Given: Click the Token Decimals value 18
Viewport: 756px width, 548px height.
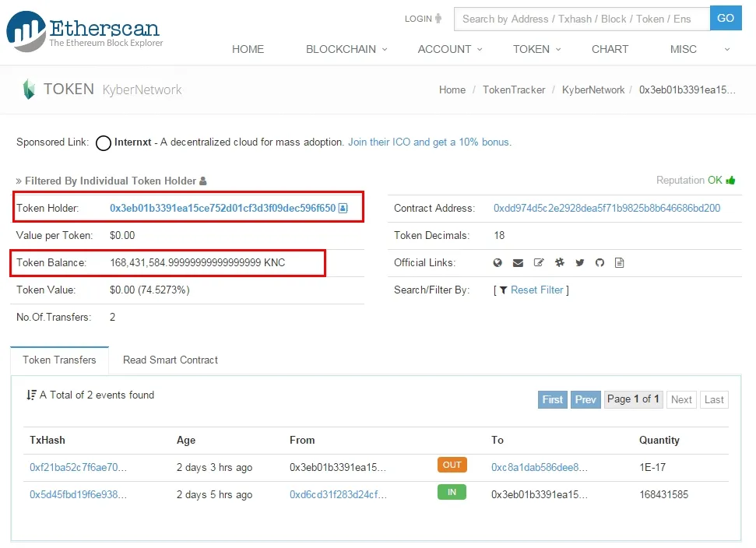Looking at the screenshot, I should point(499,236).
